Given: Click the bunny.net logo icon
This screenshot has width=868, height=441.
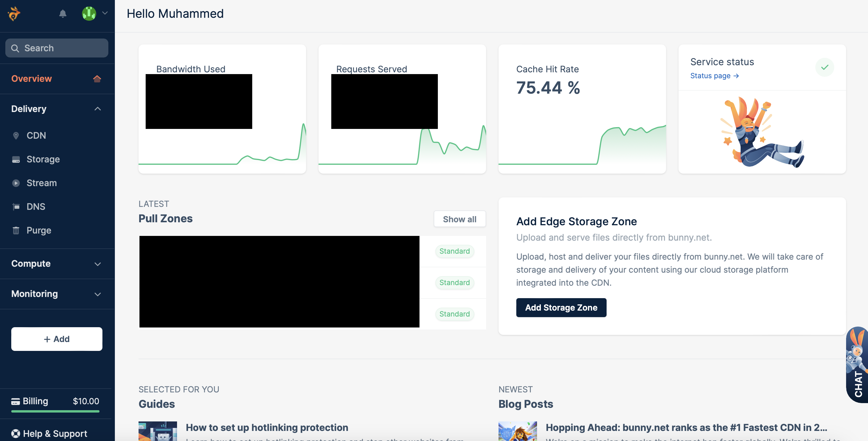Looking at the screenshot, I should (x=14, y=14).
